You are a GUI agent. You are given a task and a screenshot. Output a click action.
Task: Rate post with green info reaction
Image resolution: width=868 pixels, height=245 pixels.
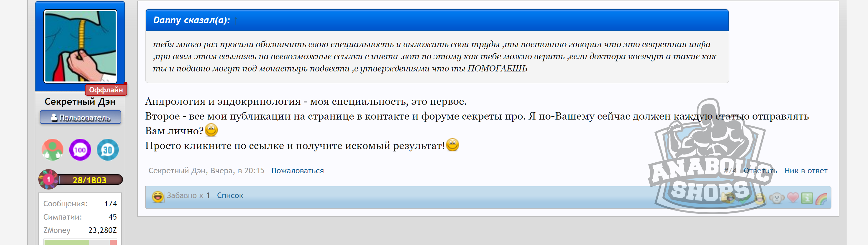click(807, 198)
